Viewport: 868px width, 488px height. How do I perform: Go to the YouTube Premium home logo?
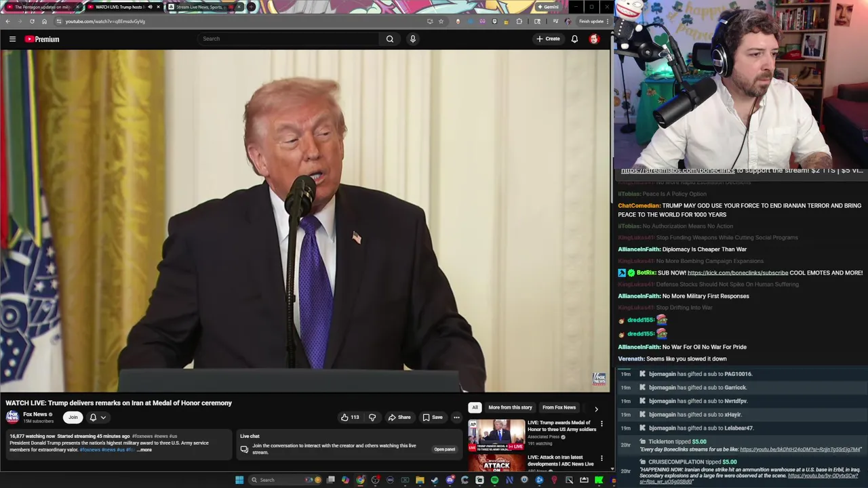[42, 39]
